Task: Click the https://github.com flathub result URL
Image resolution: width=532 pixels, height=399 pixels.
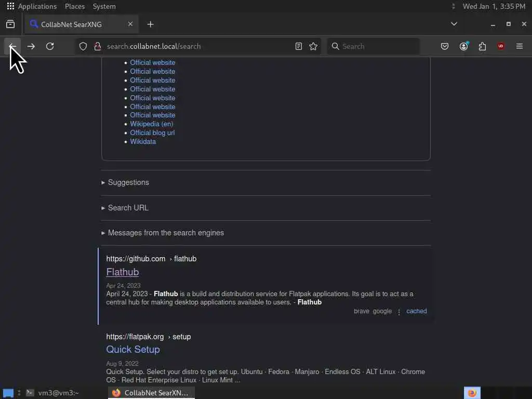Action: (151, 259)
